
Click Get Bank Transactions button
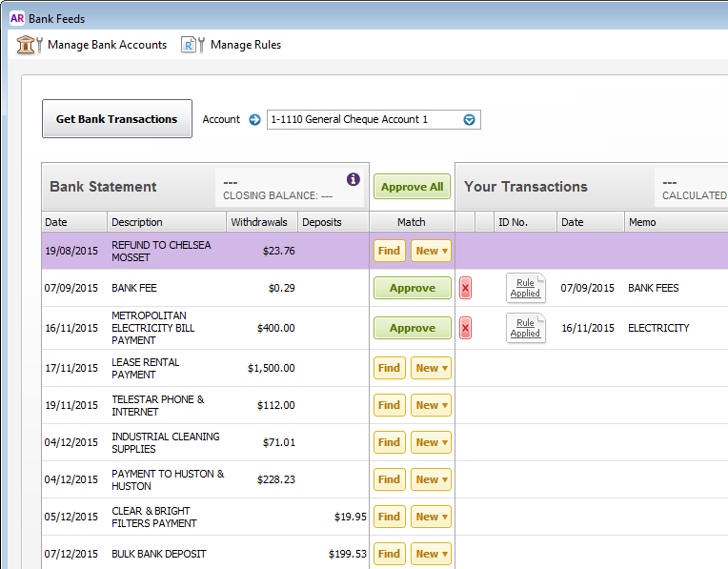tap(117, 119)
